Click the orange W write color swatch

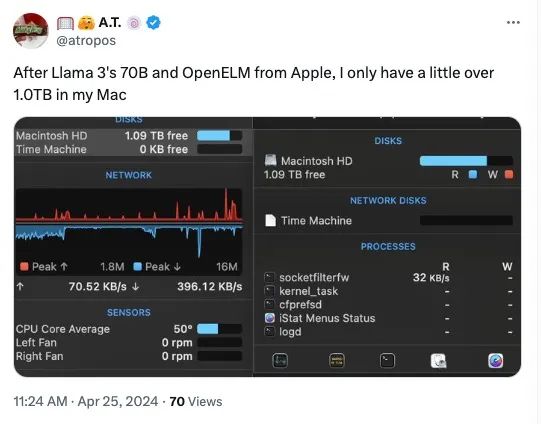point(509,175)
